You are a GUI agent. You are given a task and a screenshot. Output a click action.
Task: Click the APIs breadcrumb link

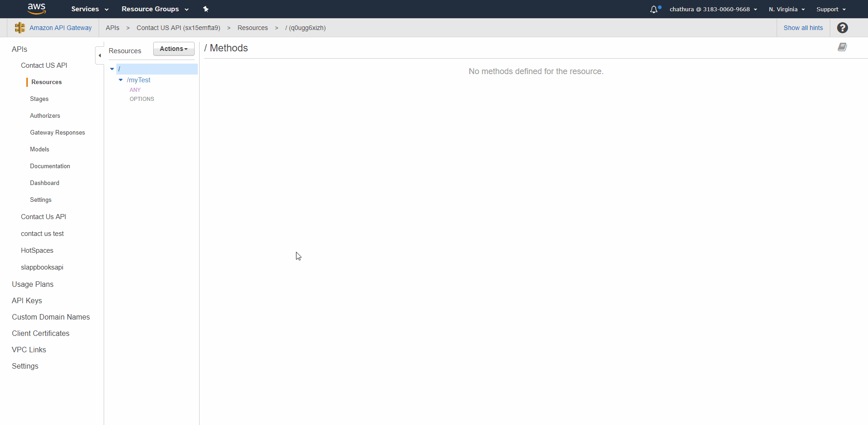[x=112, y=28]
